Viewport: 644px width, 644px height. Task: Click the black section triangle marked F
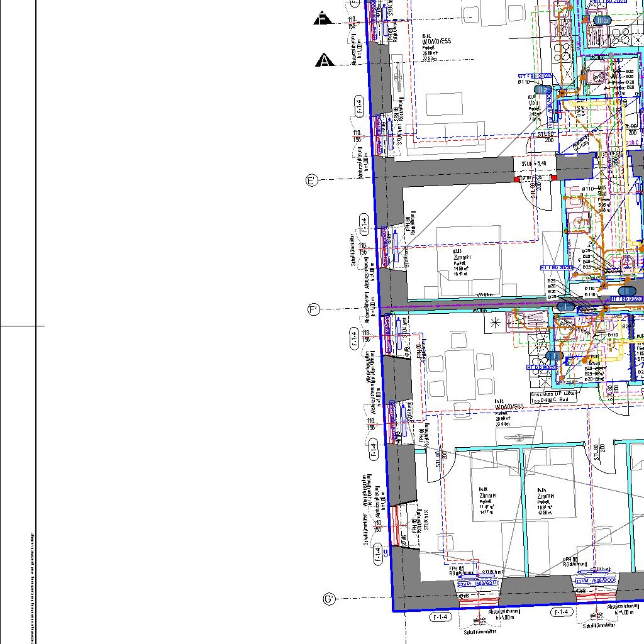(x=323, y=18)
